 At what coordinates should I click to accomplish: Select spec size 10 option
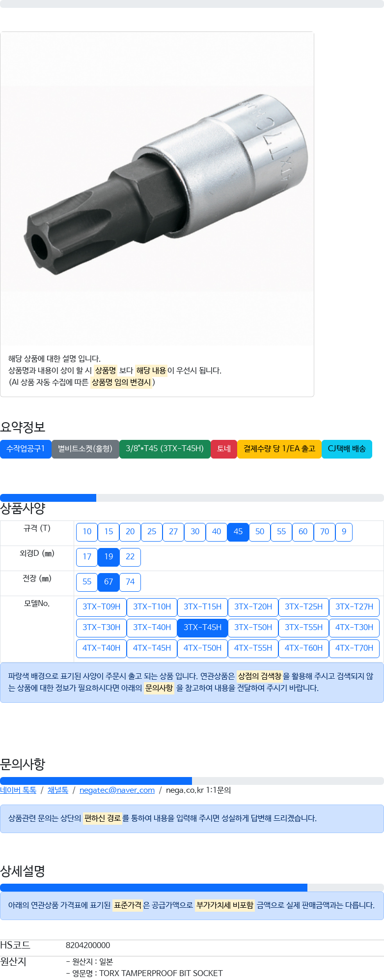[x=87, y=532]
